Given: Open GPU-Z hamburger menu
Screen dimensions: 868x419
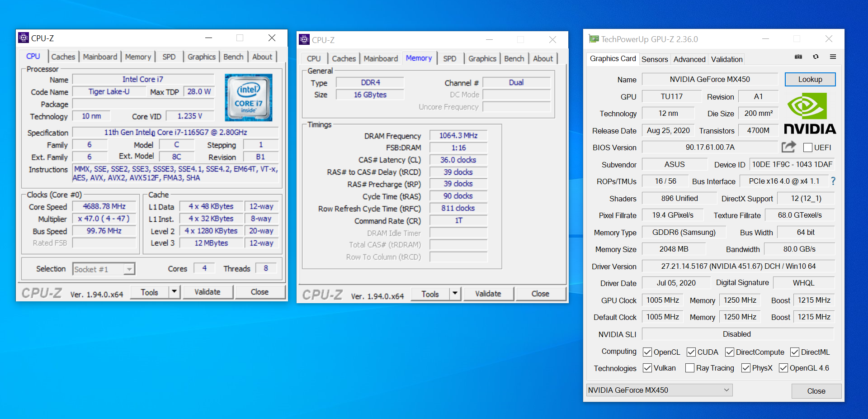Looking at the screenshot, I should (x=833, y=57).
